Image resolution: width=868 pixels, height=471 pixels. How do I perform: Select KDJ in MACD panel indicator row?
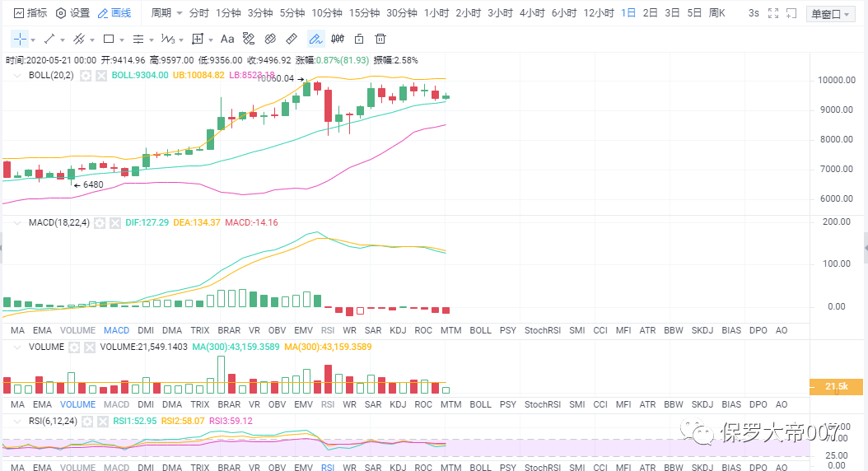[x=398, y=330]
